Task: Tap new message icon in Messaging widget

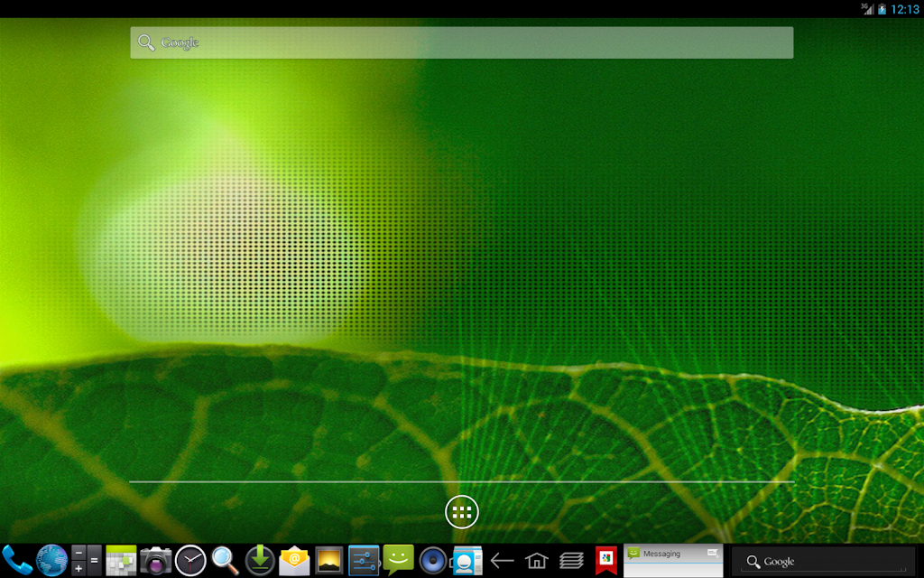Action: (713, 554)
